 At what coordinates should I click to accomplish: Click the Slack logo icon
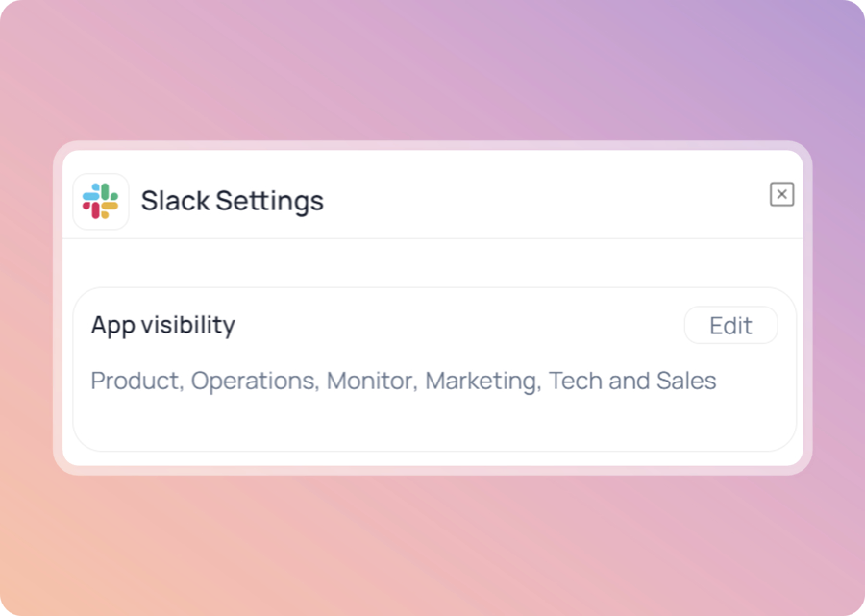[101, 202]
